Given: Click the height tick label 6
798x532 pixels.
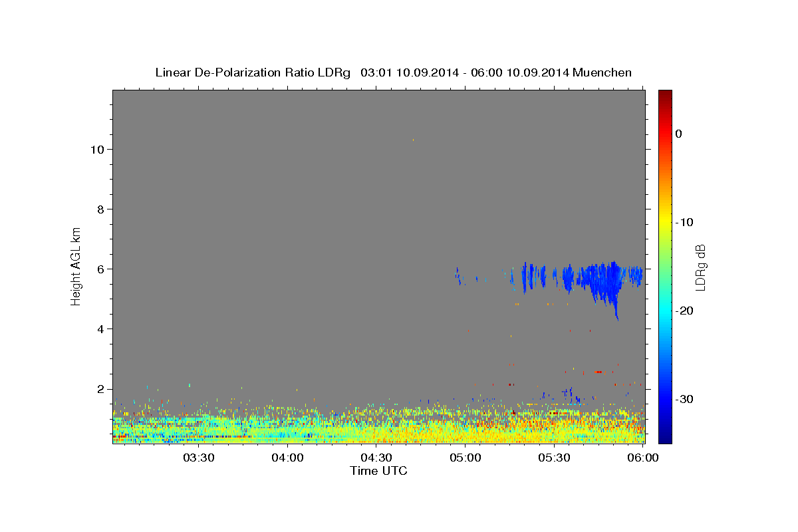Looking at the screenshot, I should coord(99,269).
